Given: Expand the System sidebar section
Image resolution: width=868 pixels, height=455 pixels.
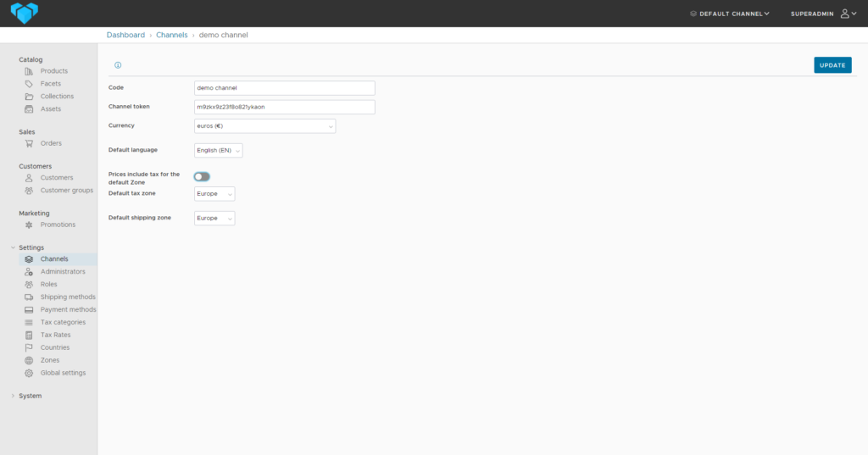Looking at the screenshot, I should [14, 397].
